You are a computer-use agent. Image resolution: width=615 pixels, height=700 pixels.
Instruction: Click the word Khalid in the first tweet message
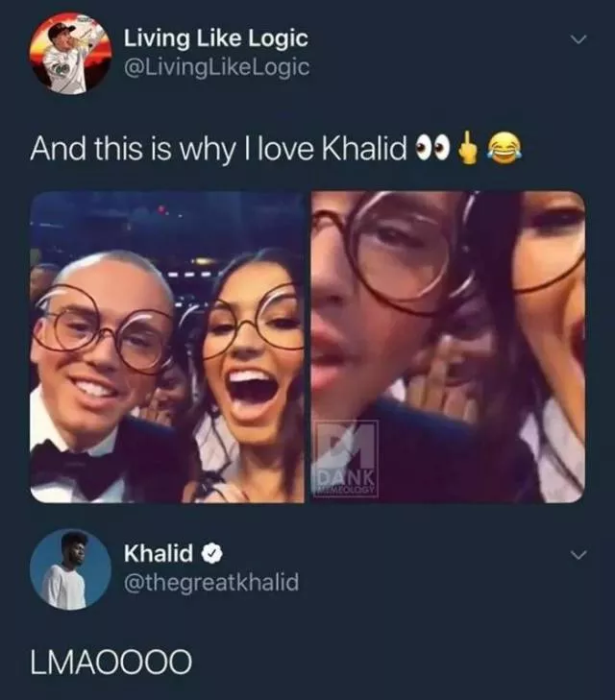364,149
